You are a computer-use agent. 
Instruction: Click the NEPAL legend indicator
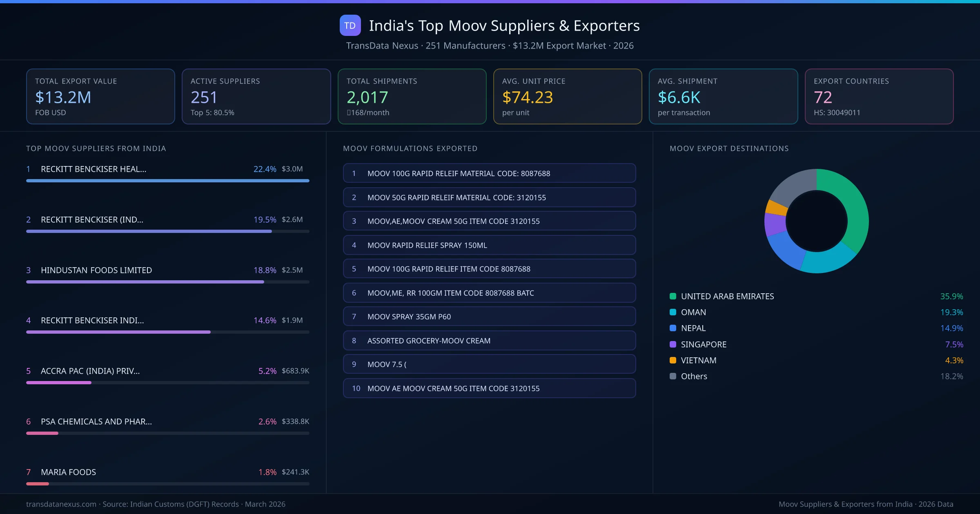(x=672, y=328)
